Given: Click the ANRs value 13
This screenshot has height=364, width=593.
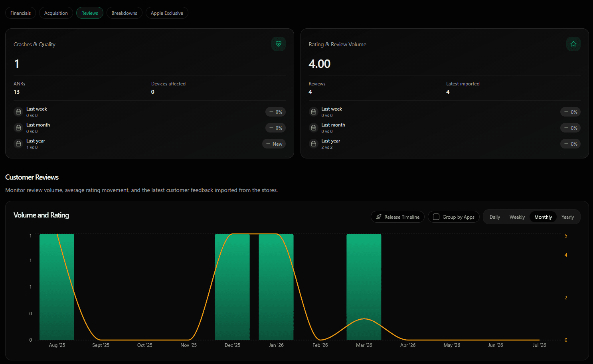Looking at the screenshot, I should (x=17, y=92).
